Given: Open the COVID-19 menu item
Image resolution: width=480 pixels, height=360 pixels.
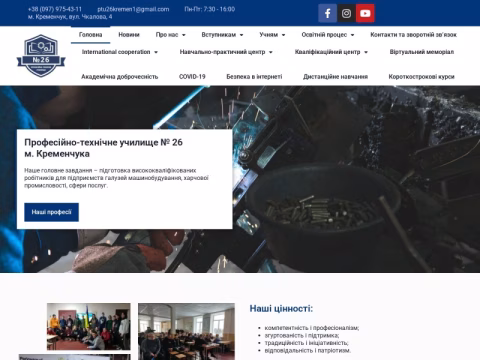Looking at the screenshot, I should click(192, 77).
